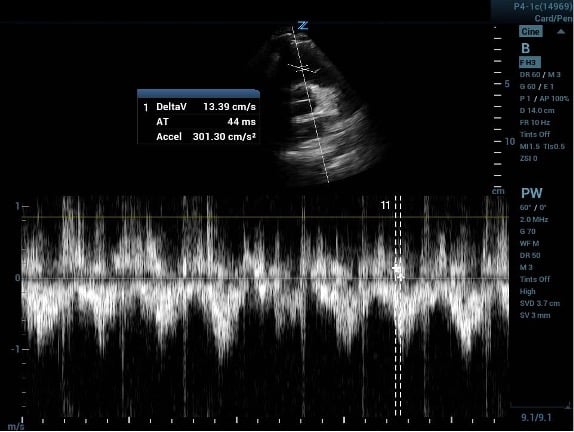
Task: Open the Cine review button
Action: (530, 31)
